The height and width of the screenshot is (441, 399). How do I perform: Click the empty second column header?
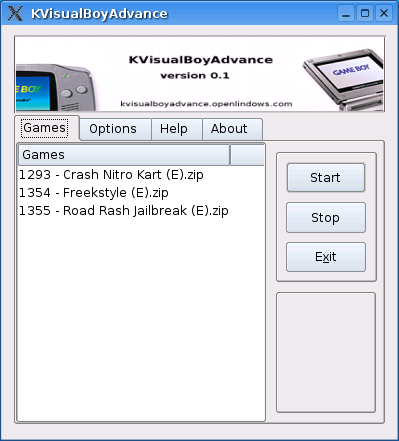[x=247, y=155]
